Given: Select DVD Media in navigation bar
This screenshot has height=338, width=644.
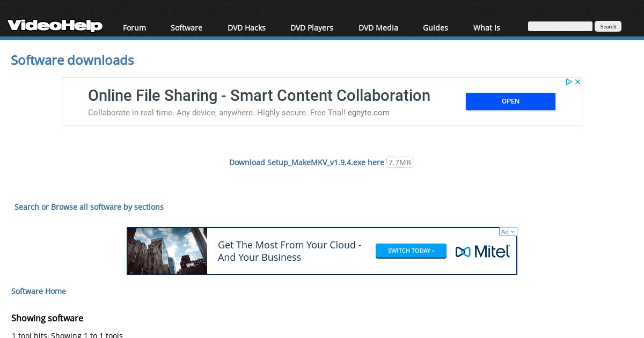Looking at the screenshot, I should (378, 28).
